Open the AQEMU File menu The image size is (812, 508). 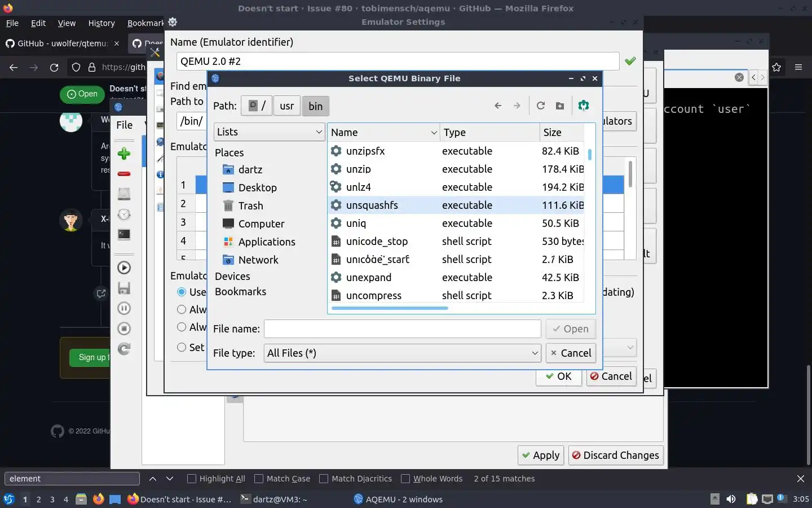(x=125, y=125)
